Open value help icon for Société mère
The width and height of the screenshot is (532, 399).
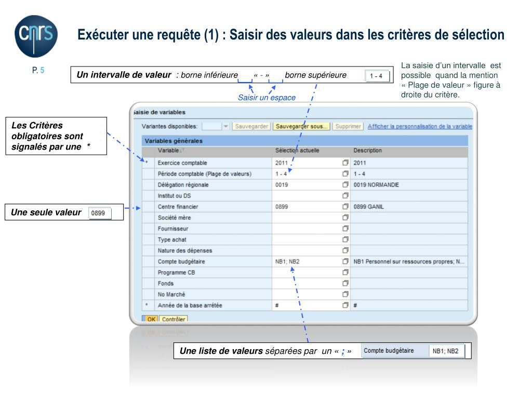pos(345,217)
